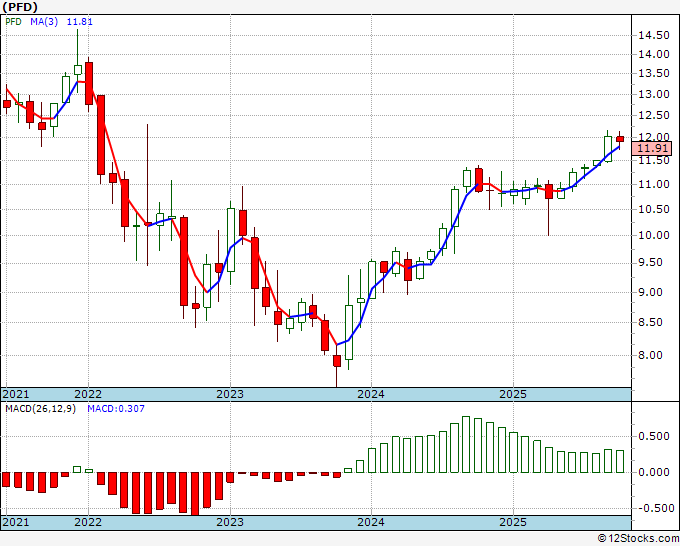This screenshot has width=680, height=546.
Task: Click the 14.00 price axis label
Action: (654, 55)
